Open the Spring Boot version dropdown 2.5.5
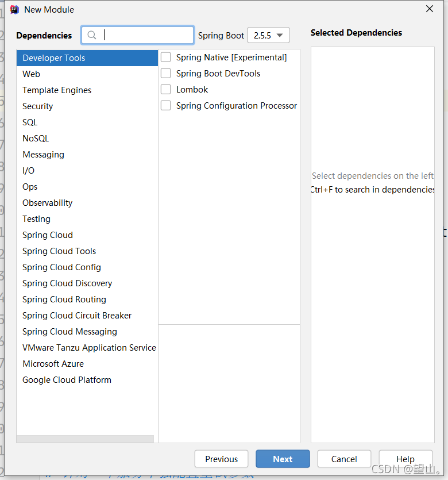 [x=268, y=36]
